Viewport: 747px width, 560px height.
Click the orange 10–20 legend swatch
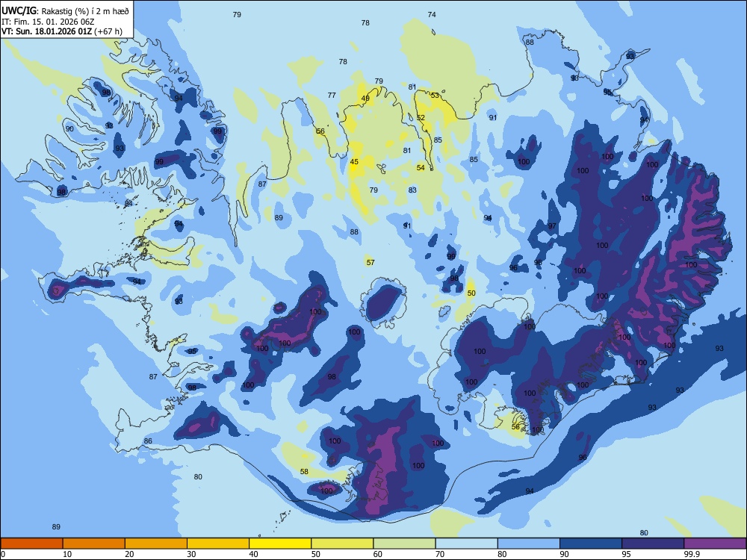[x=94, y=544]
